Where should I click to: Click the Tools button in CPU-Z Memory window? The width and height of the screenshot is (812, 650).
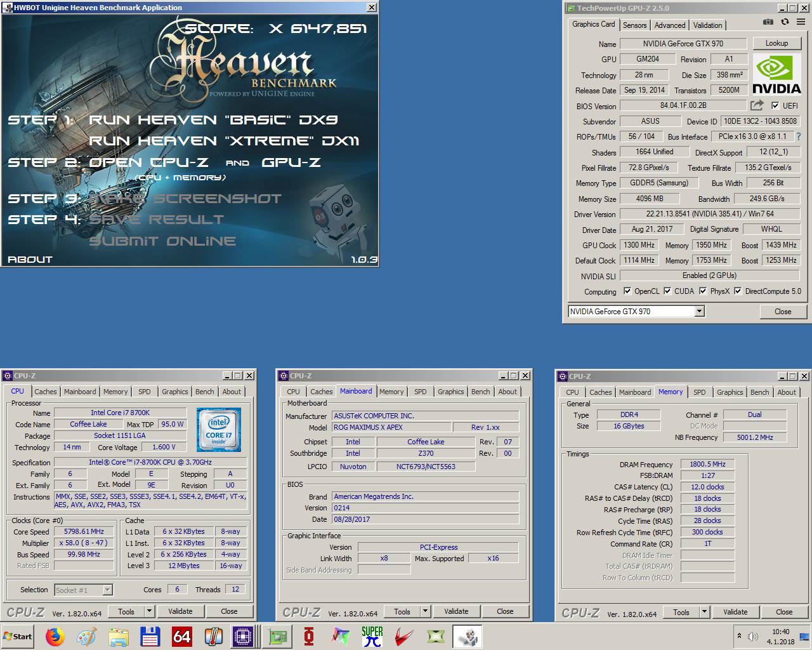[x=681, y=613]
